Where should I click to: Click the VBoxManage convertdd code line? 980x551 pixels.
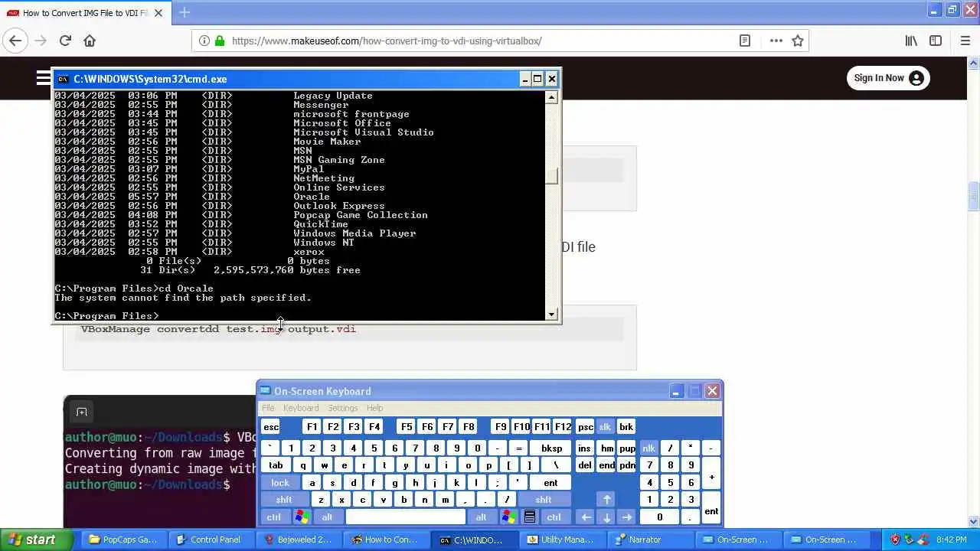(x=218, y=329)
